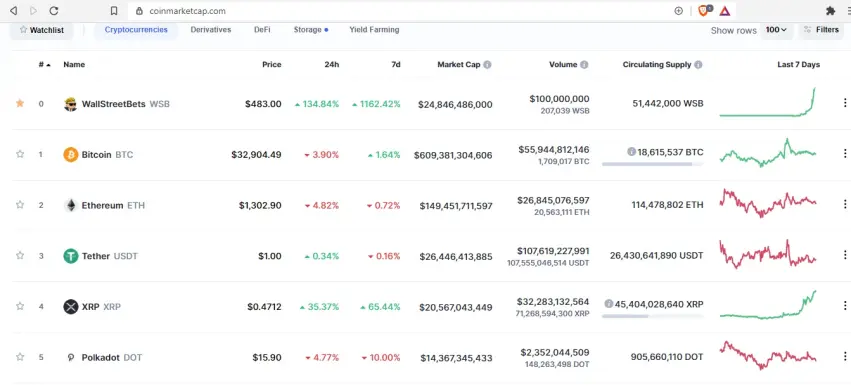This screenshot has width=851, height=386.
Task: Switch to the DeFi tab
Action: [x=262, y=30]
